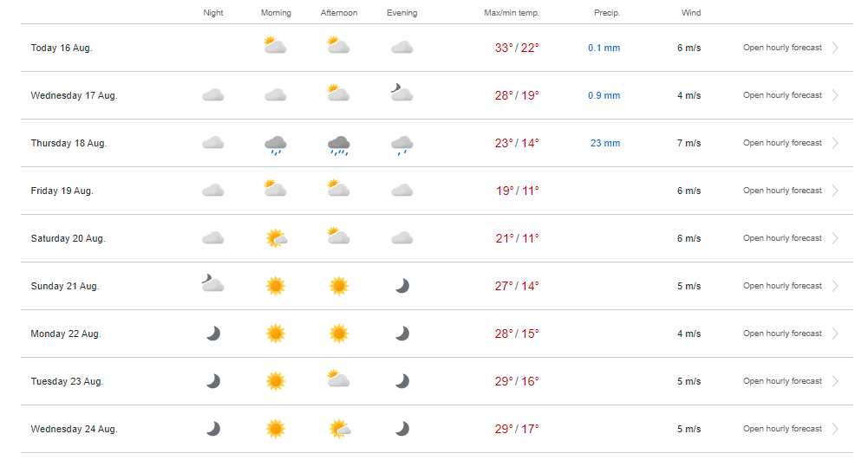Open hourly forecast for Friday 19 Aug.

pyautogui.click(x=782, y=191)
